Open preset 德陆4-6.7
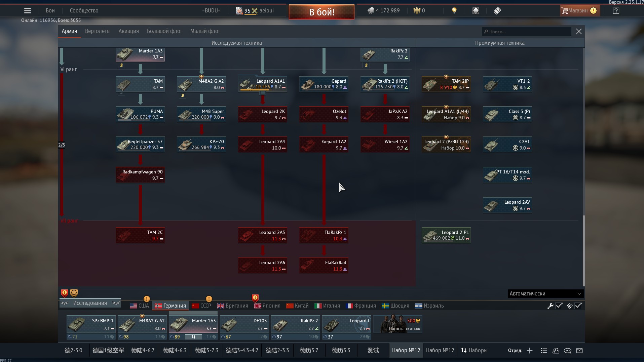The height and width of the screenshot is (362, 644). tap(143, 350)
